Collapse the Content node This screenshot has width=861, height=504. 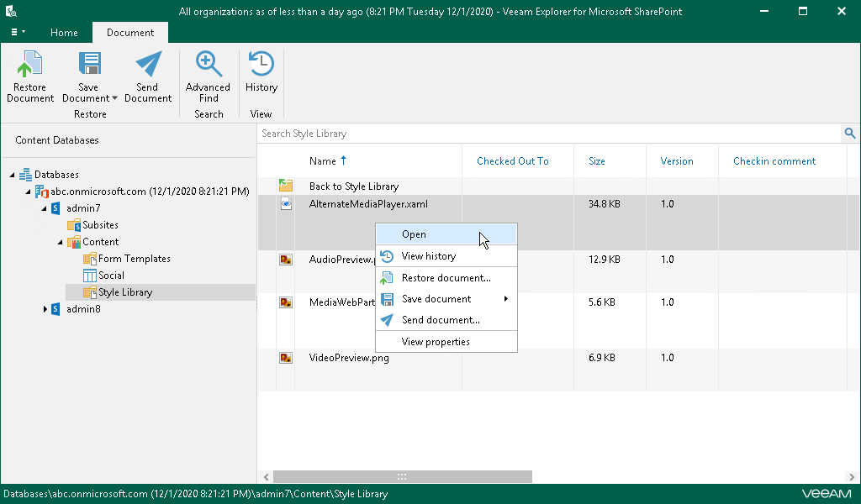coord(60,243)
